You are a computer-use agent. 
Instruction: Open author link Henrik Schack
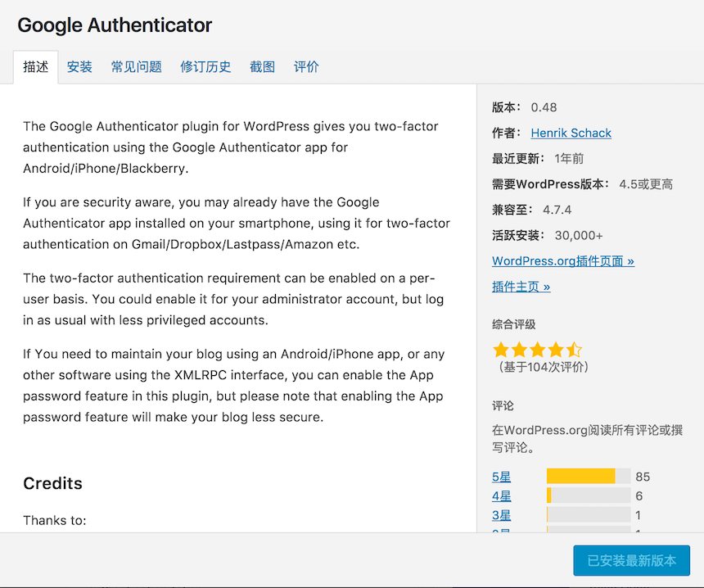(x=571, y=133)
